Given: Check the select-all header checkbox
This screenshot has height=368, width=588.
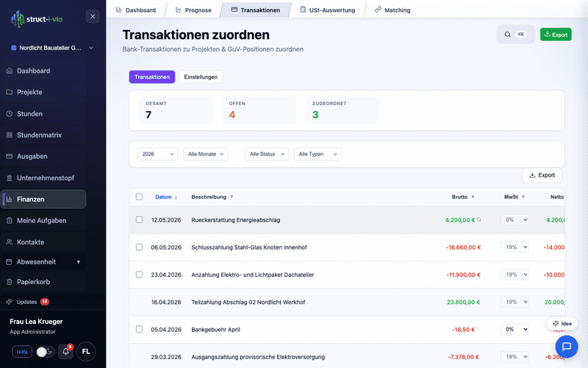Looking at the screenshot, I should click(x=140, y=197).
